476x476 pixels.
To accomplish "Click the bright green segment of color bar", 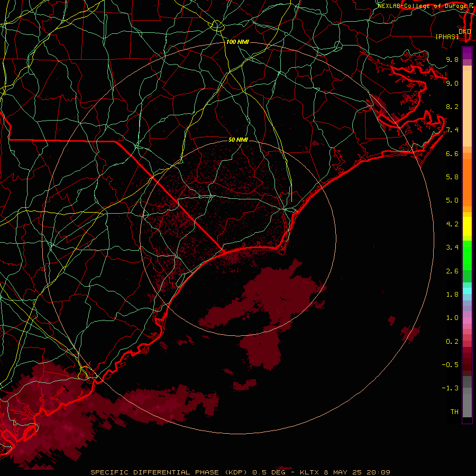I will click(467, 254).
